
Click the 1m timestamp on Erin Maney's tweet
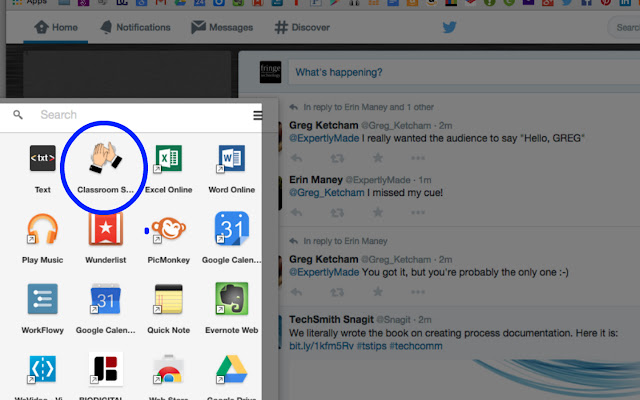(425, 180)
